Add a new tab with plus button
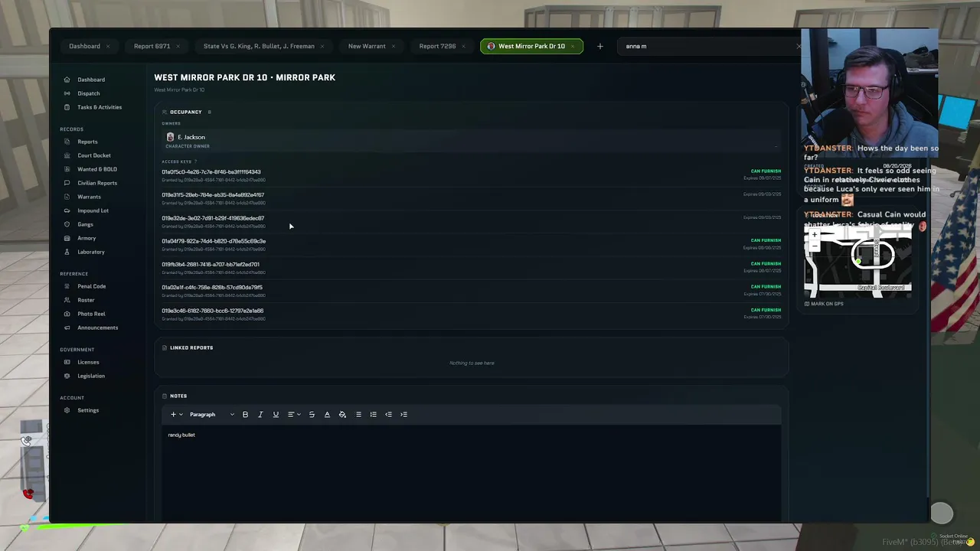Image resolution: width=980 pixels, height=551 pixels. [600, 46]
